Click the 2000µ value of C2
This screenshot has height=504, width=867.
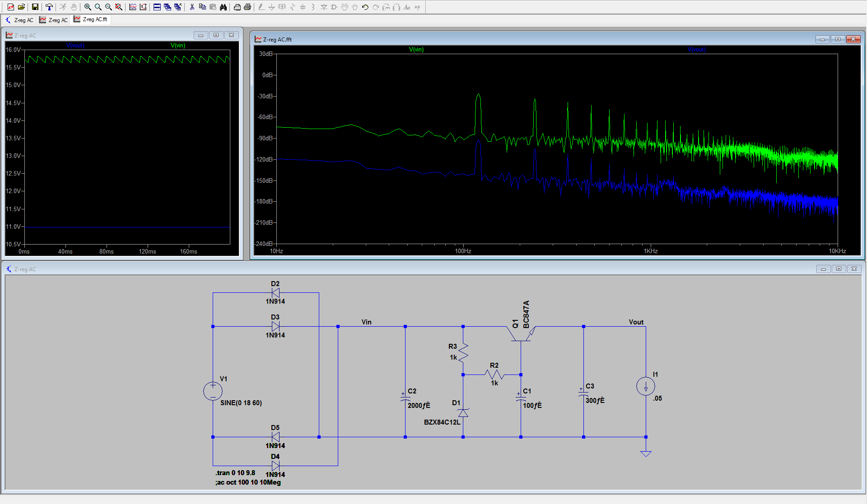coord(419,406)
